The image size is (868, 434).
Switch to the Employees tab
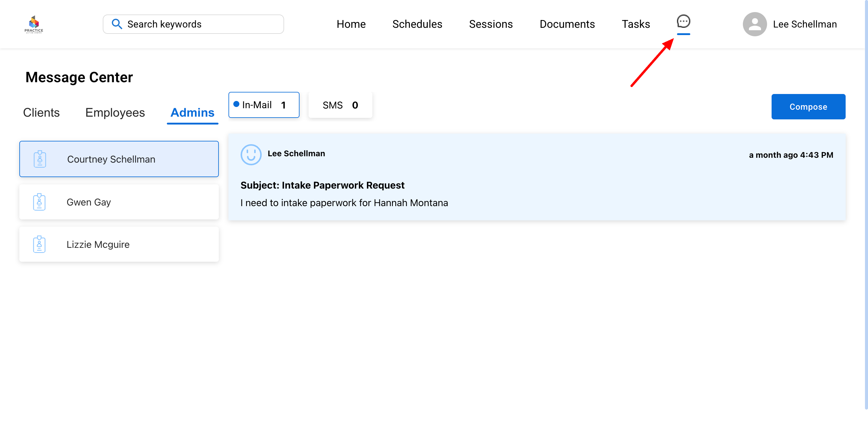[x=115, y=112]
